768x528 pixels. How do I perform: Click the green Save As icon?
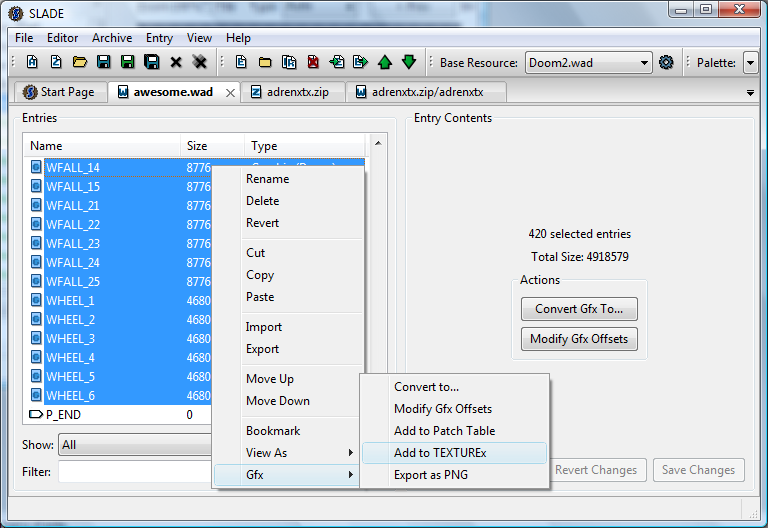point(127,62)
